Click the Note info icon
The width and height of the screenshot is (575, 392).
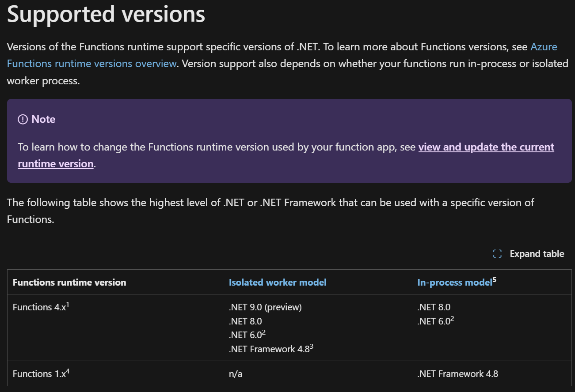coord(23,119)
